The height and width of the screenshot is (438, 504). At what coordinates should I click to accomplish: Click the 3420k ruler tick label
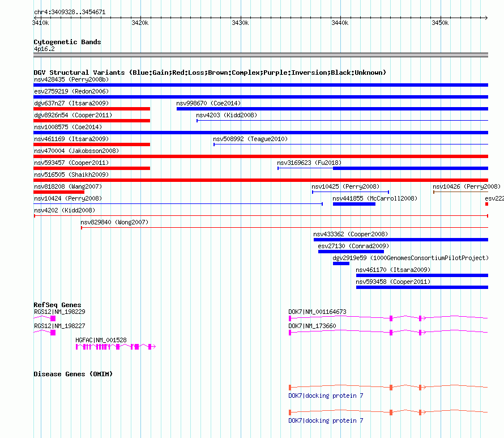pos(140,23)
